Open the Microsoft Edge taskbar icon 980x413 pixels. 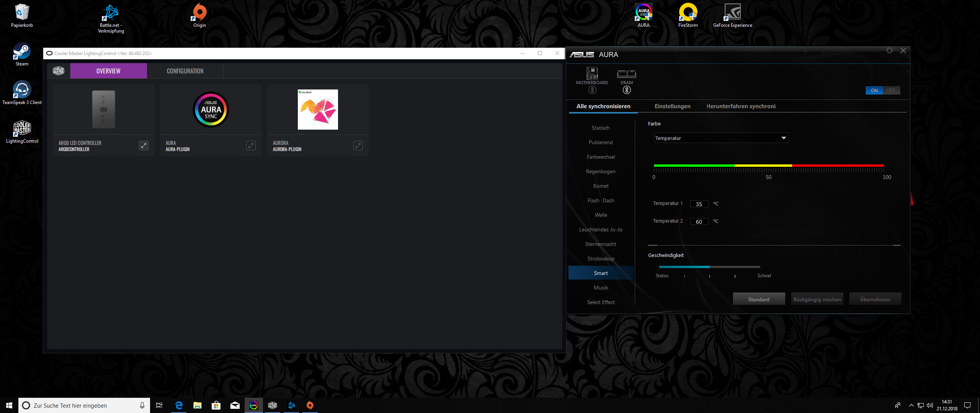[179, 405]
